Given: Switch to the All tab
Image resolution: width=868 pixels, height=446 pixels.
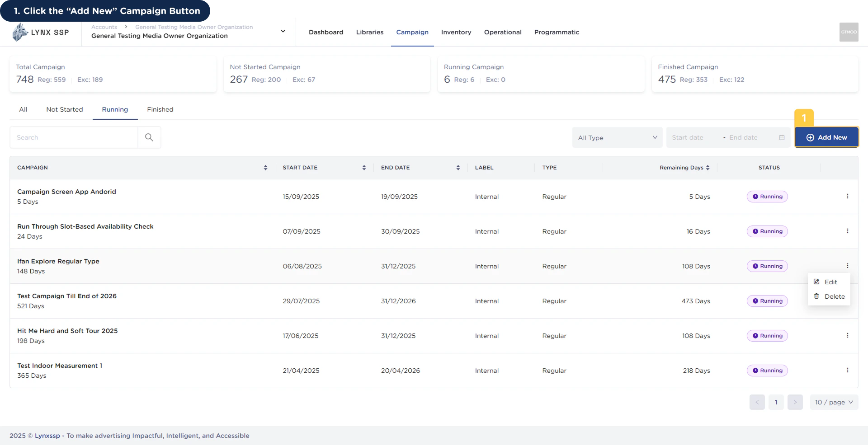Looking at the screenshot, I should click(23, 109).
